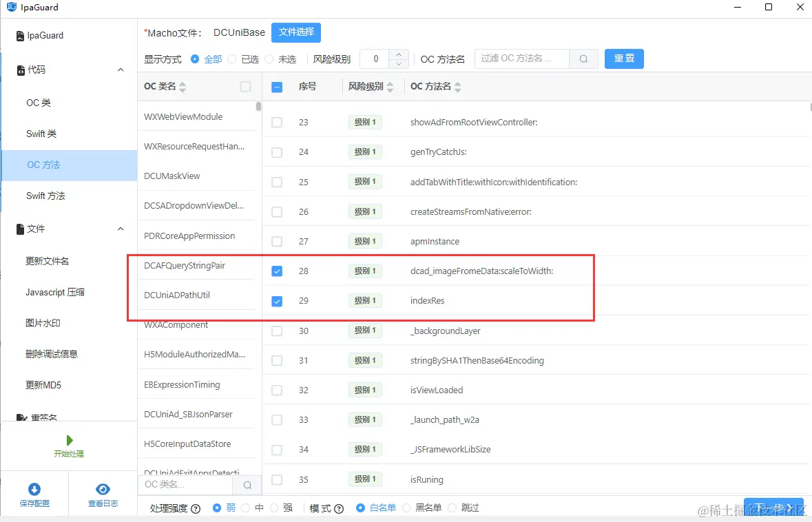The image size is (812, 522).
Task: Sort by 风险级别 column arrows
Action: (x=390, y=87)
